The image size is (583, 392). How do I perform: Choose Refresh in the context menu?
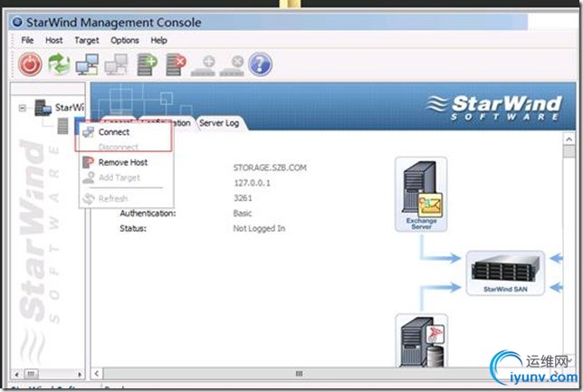(x=126, y=198)
